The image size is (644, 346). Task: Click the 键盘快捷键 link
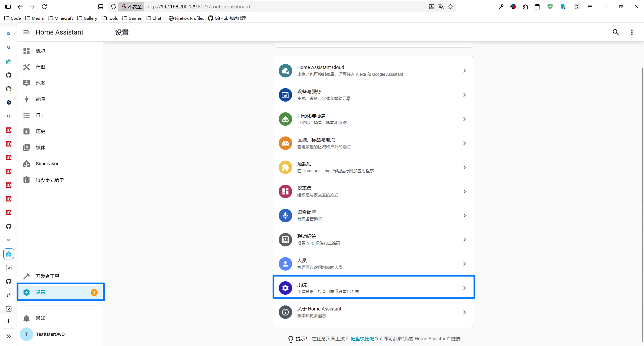(362, 339)
